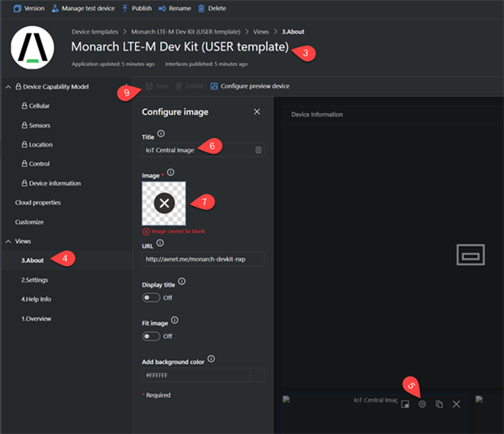The height and width of the screenshot is (434, 504).
Task: Rename the device template
Action: click(174, 8)
